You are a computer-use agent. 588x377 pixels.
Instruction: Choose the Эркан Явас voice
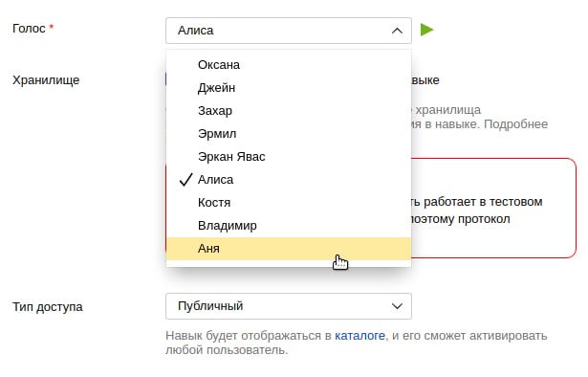[289, 156]
